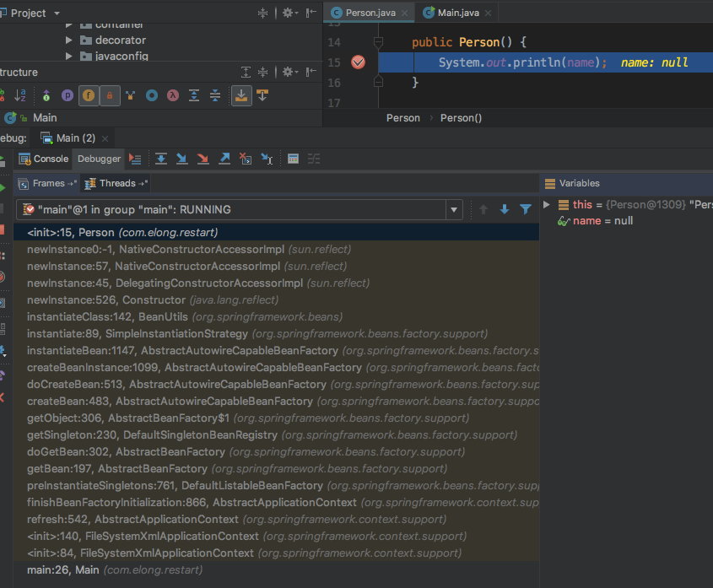The image size is (713, 588).
Task: Click the filter frames funnel icon
Action: tap(526, 209)
